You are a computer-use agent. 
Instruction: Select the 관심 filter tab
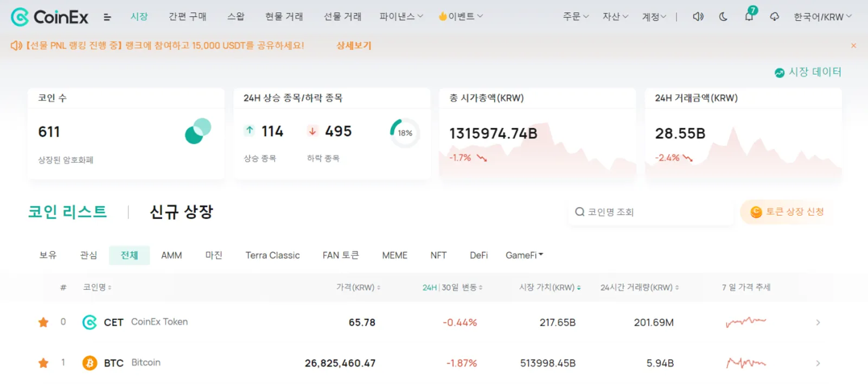(88, 255)
